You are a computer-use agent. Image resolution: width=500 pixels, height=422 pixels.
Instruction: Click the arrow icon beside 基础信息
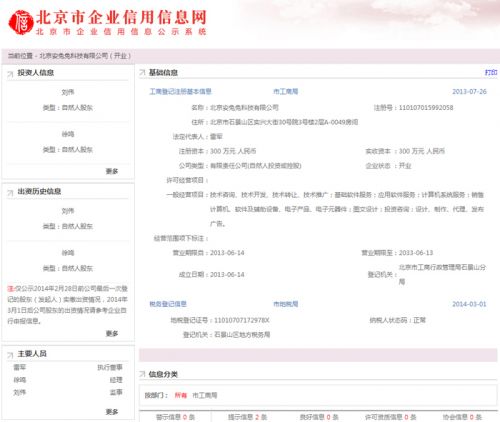[142, 72]
